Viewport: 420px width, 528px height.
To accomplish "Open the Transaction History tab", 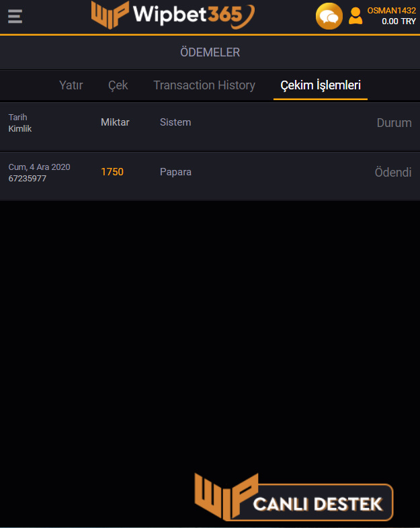I will (x=204, y=85).
